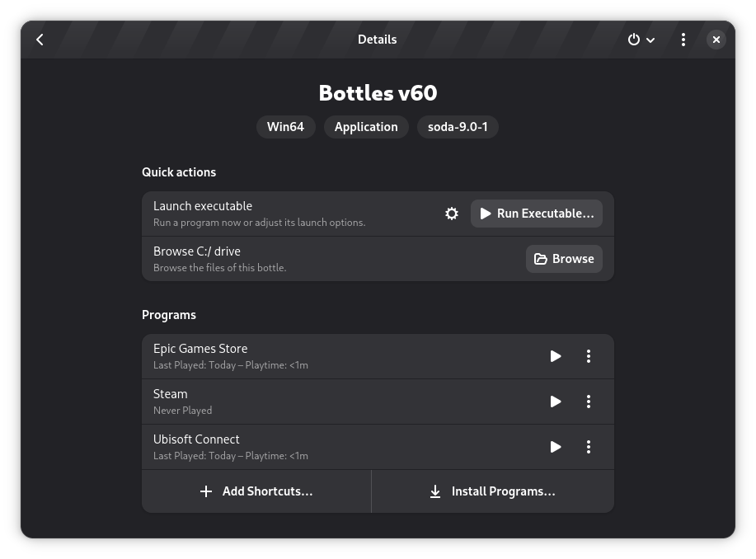The height and width of the screenshot is (559, 756).
Task: Click the soda-9.0-1 runner tag
Action: 458,127
